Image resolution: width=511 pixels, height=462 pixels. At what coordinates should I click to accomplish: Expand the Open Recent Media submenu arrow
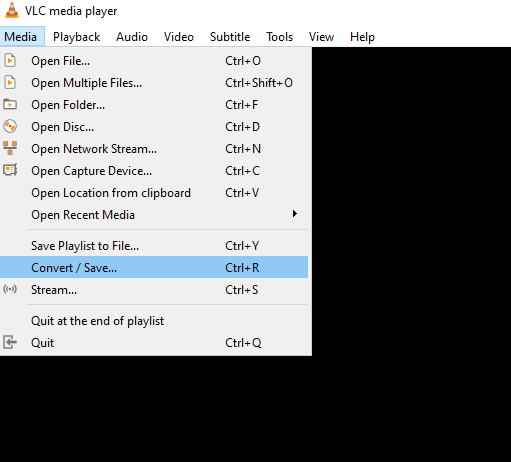[294, 214]
